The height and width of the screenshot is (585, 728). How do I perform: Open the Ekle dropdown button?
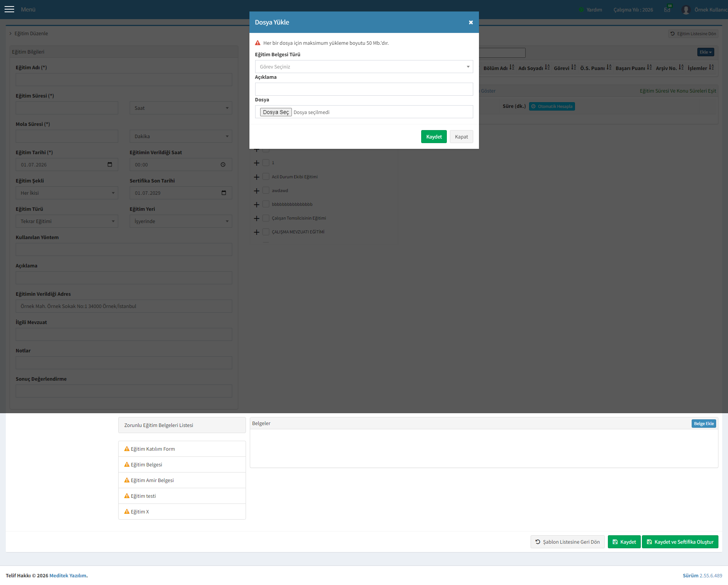point(705,52)
